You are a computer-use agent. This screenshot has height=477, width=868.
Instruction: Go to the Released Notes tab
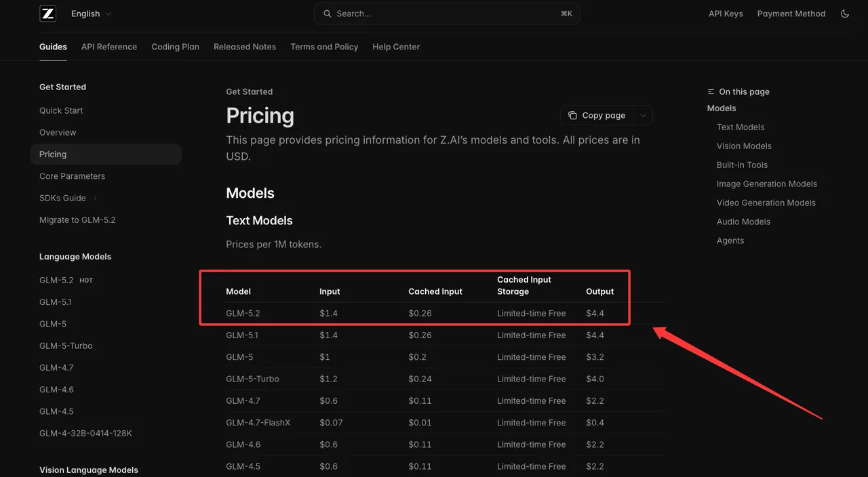click(x=245, y=47)
